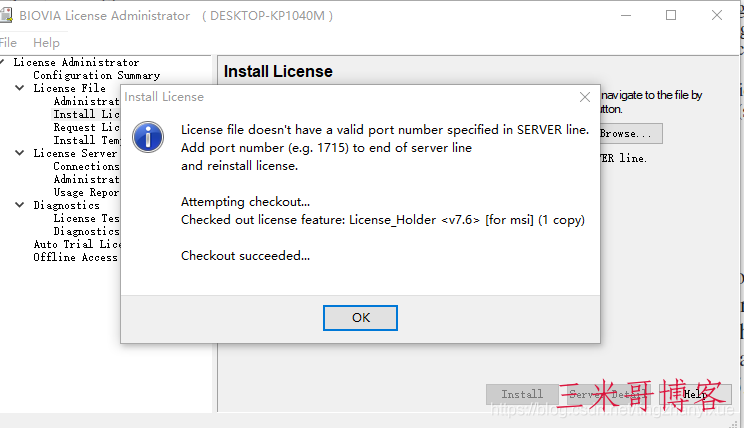The height and width of the screenshot is (428, 744).
Task: Collapse the License Administrator root node
Action: pyautogui.click(x=2, y=62)
